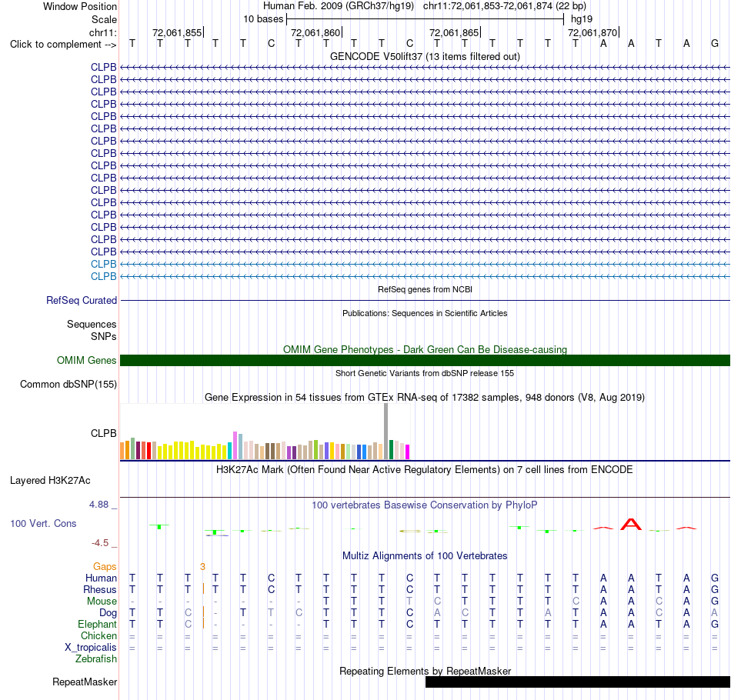Click the SNPs track label
Viewport: 731px width, 700px height.
[x=104, y=336]
